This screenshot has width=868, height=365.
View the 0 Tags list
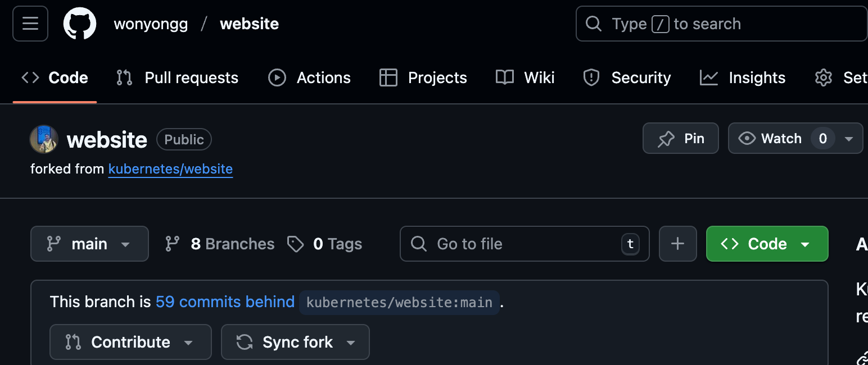[325, 244]
